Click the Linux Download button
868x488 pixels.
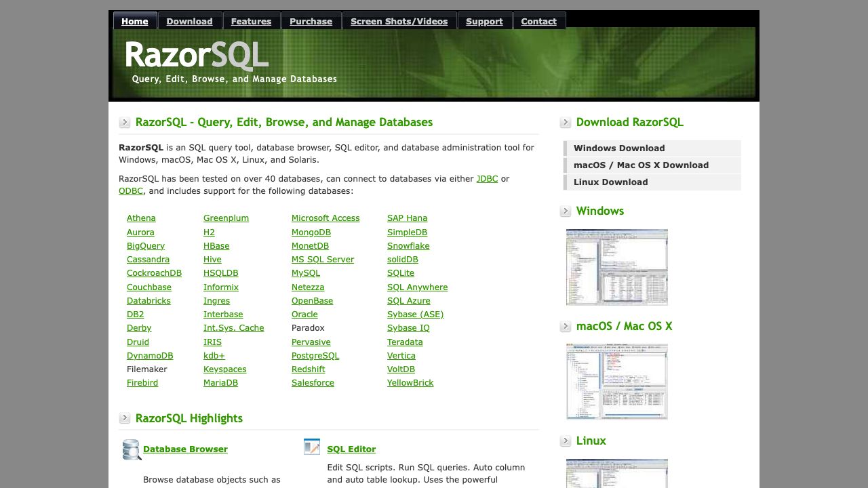point(652,182)
